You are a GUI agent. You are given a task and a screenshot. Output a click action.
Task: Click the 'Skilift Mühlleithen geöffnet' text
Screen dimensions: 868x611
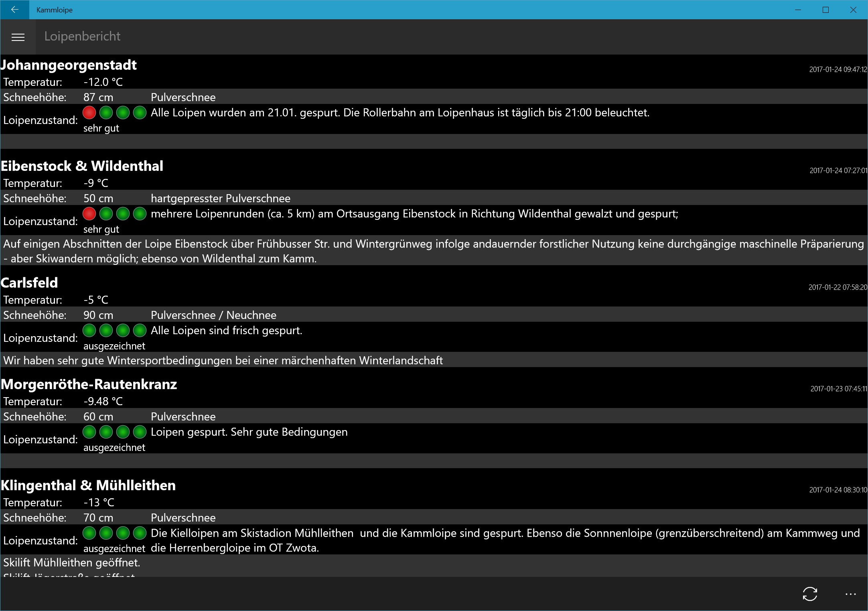click(72, 562)
